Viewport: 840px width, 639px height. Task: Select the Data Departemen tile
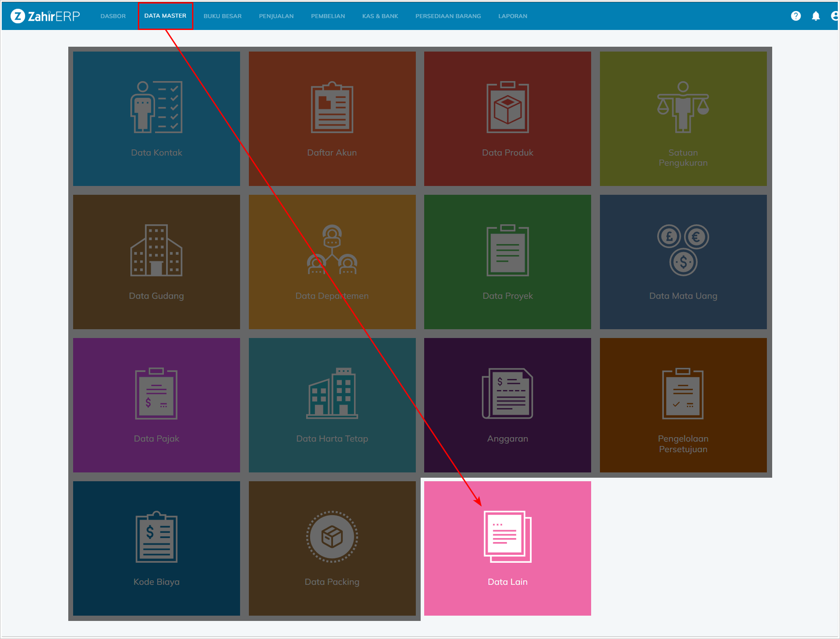click(332, 262)
